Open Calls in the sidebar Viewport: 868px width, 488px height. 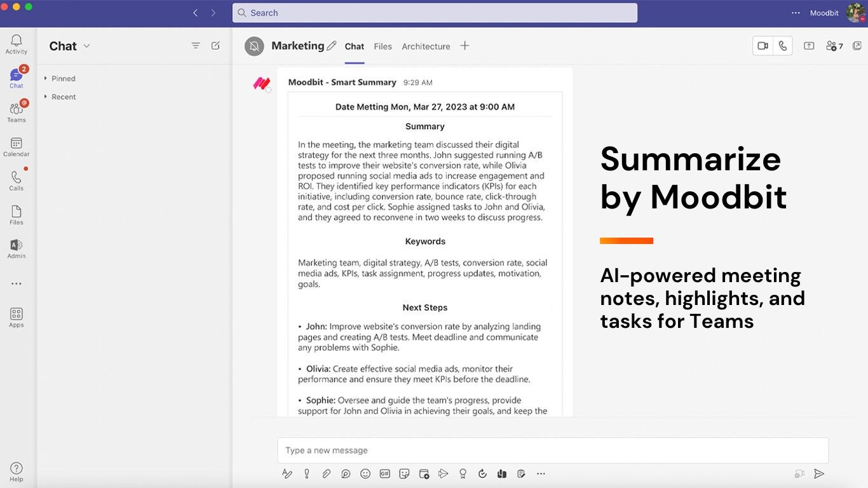tap(17, 181)
